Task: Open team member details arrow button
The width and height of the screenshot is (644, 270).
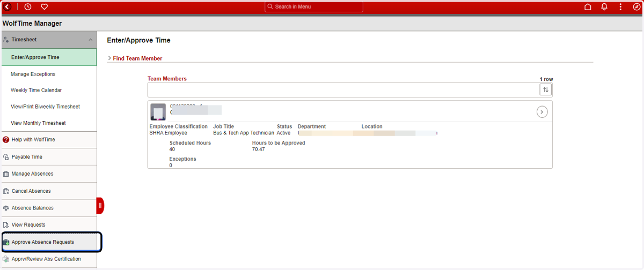Action: pos(542,112)
